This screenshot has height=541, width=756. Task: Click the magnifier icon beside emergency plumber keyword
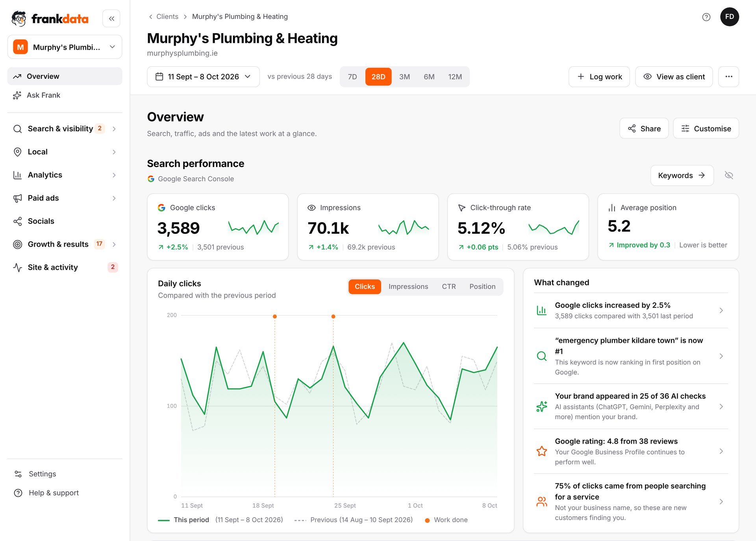pyautogui.click(x=542, y=356)
